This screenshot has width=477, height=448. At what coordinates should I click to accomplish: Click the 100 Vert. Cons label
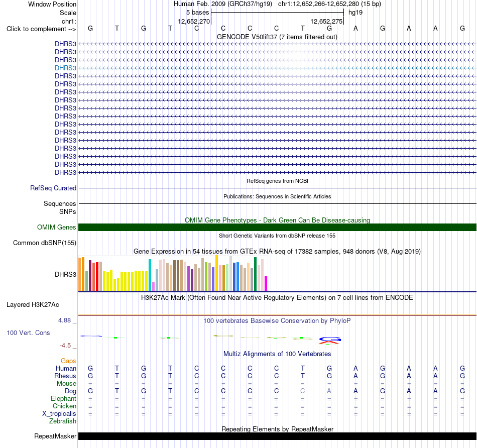(28, 333)
